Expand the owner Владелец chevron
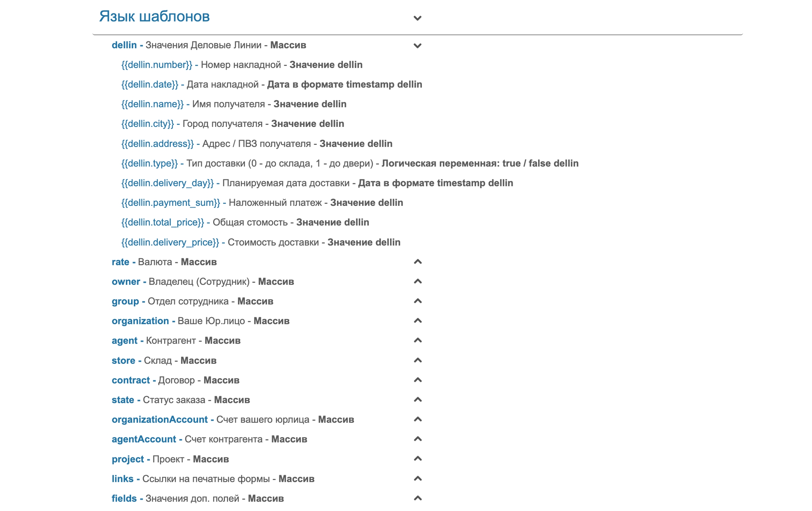 pos(417,282)
